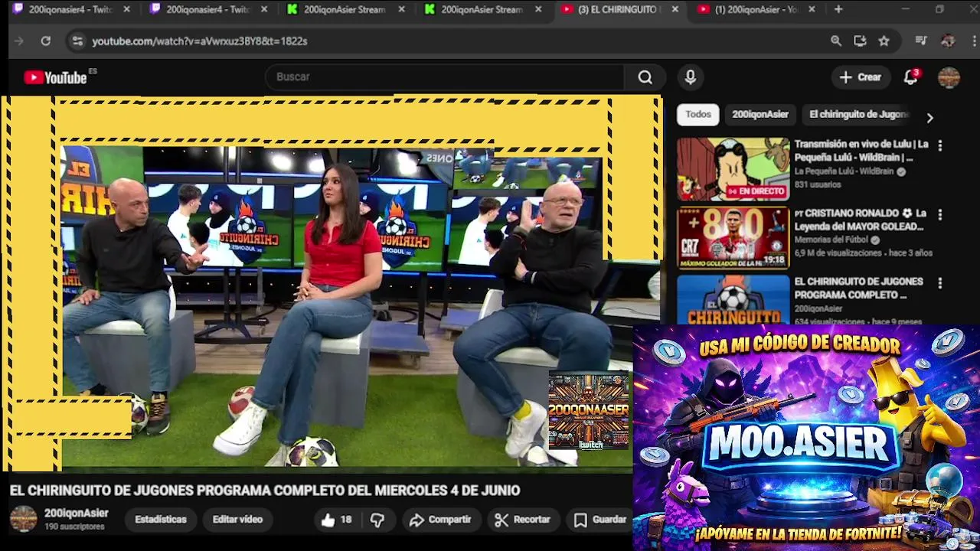Open the Cristiano Ronaldo CR7 video thumbnail
The height and width of the screenshot is (551, 980).
click(733, 238)
